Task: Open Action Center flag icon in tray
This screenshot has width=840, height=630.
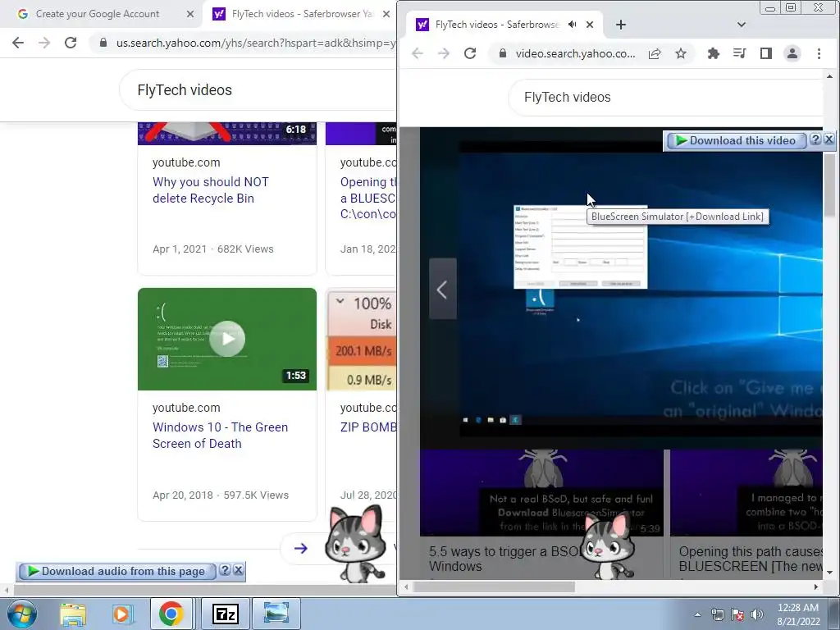Action: [737, 614]
